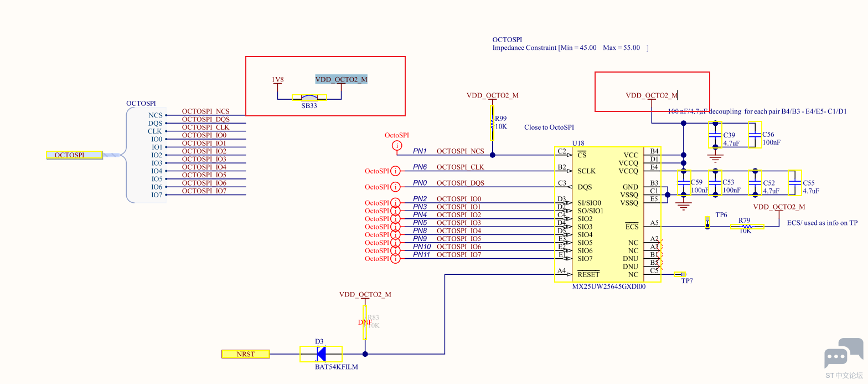The image size is (868, 384).
Task: Click the OctoSPI info marker on the PN2 net
Action: pyautogui.click(x=395, y=203)
